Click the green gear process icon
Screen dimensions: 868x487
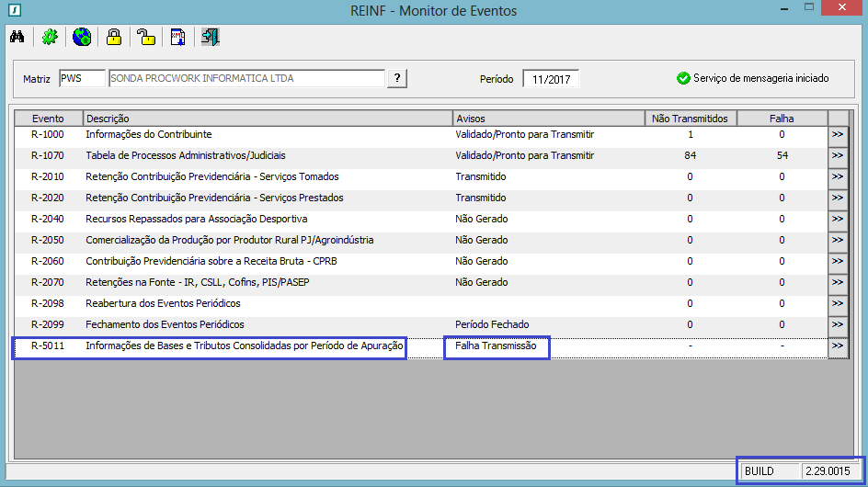(50, 37)
